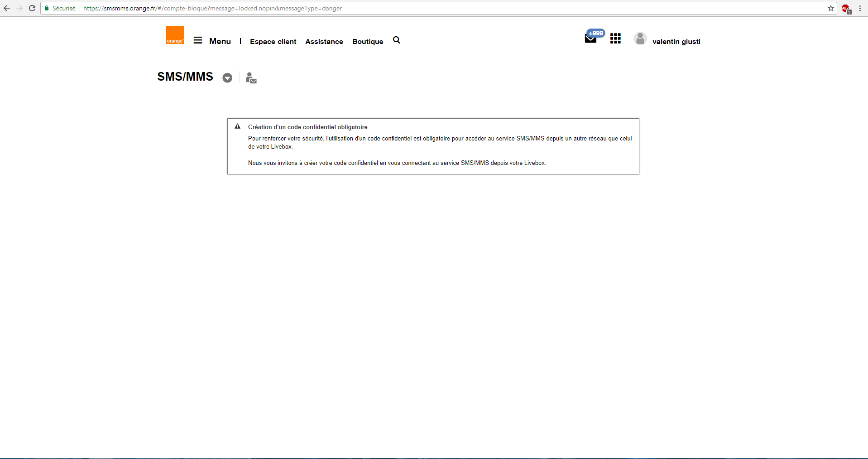868x459 pixels.
Task: Open the Espace client menu item
Action: point(273,41)
